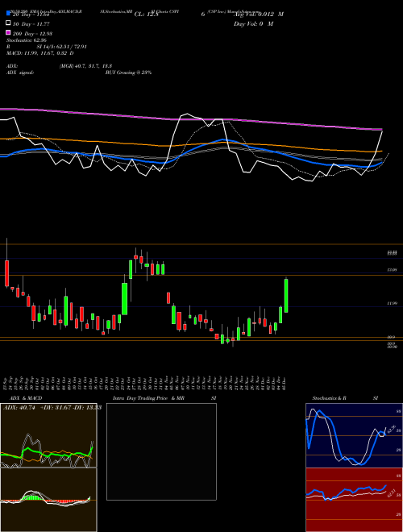This screenshot has width=403, height=532.
Task: Select the '200 Day = 12.93' label
Action: point(32,34)
